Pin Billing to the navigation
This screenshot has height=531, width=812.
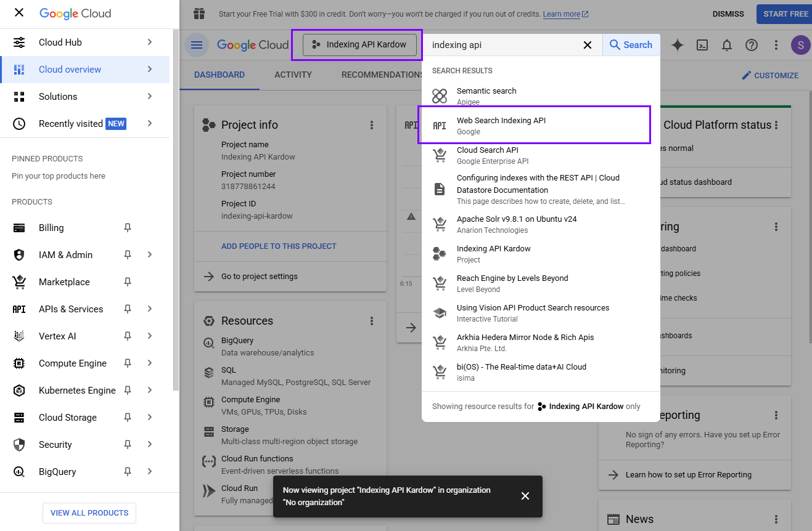[x=127, y=227]
